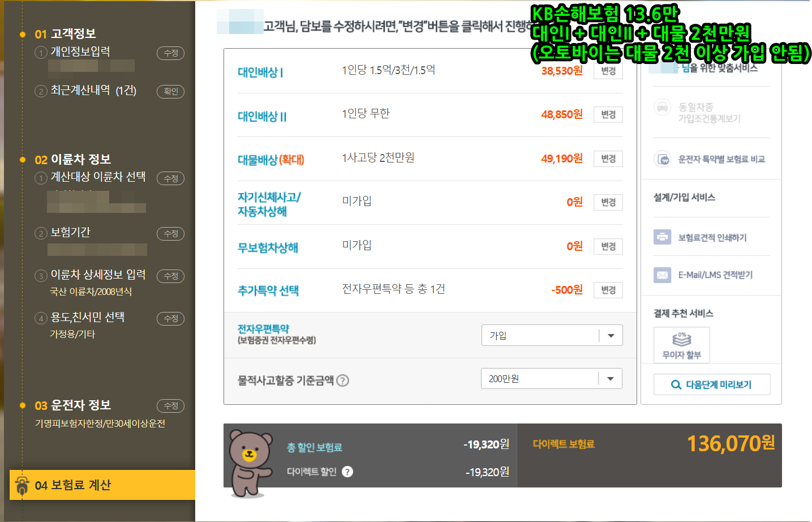Click 변경 for 대물배상(확대)

[x=608, y=159]
